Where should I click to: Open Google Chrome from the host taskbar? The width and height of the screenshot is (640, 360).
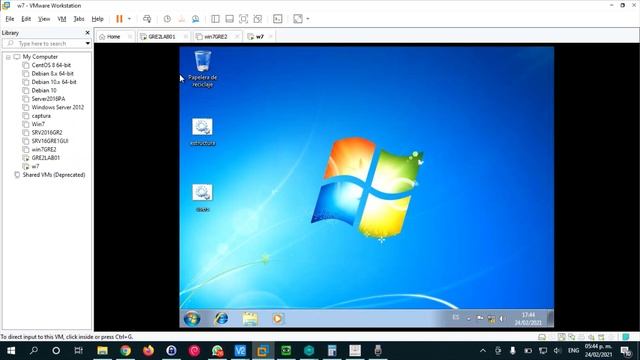point(125,351)
